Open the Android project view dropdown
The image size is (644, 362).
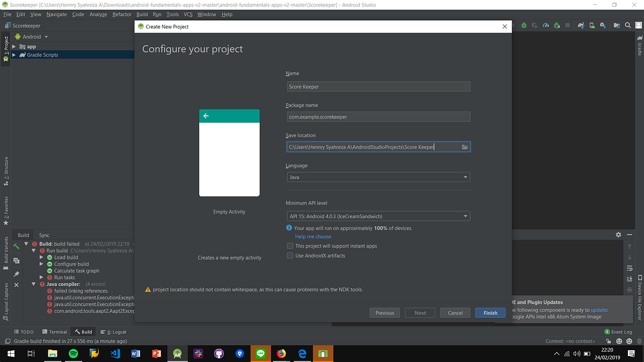(32, 37)
